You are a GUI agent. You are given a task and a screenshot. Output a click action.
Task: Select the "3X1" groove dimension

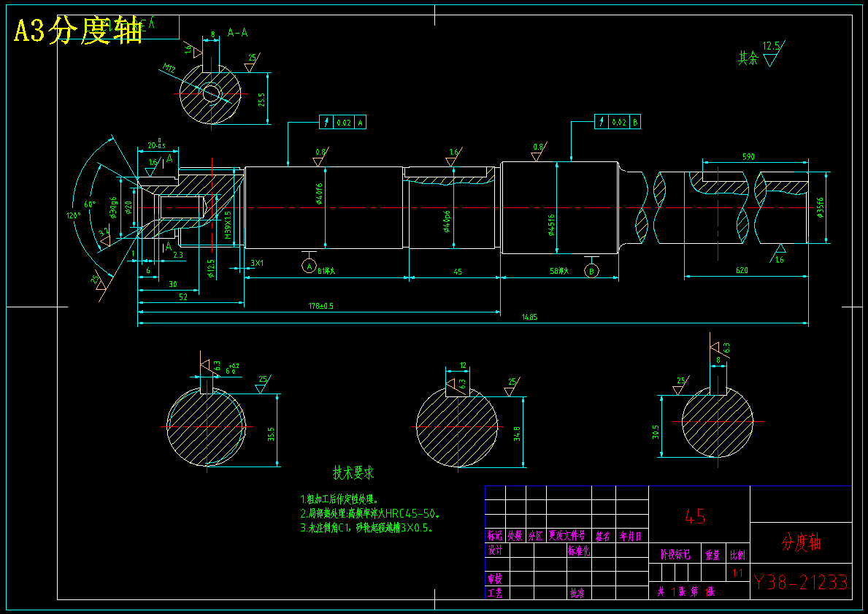(x=257, y=263)
